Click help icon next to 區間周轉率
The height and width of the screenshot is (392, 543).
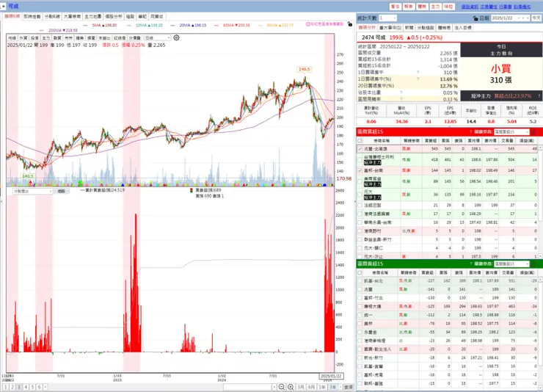pos(401,99)
